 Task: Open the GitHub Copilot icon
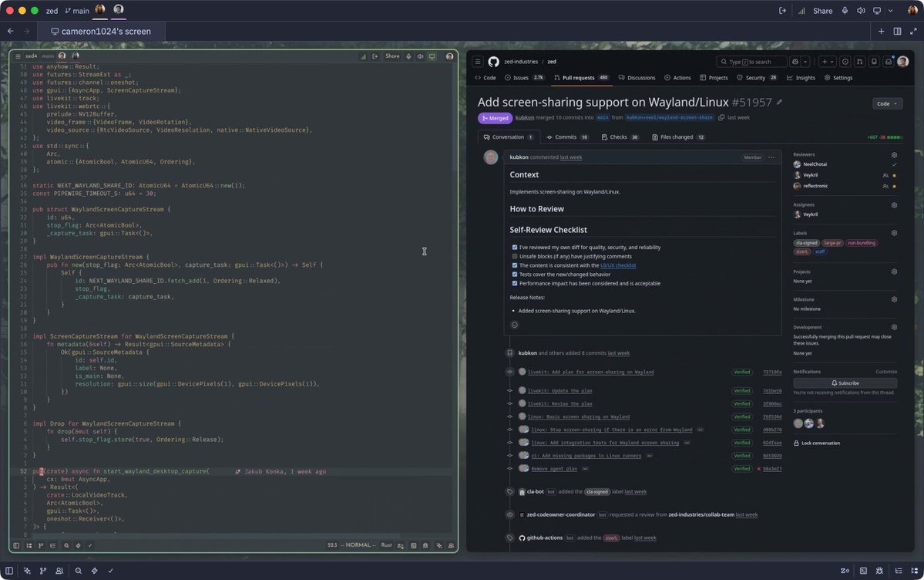click(795, 62)
